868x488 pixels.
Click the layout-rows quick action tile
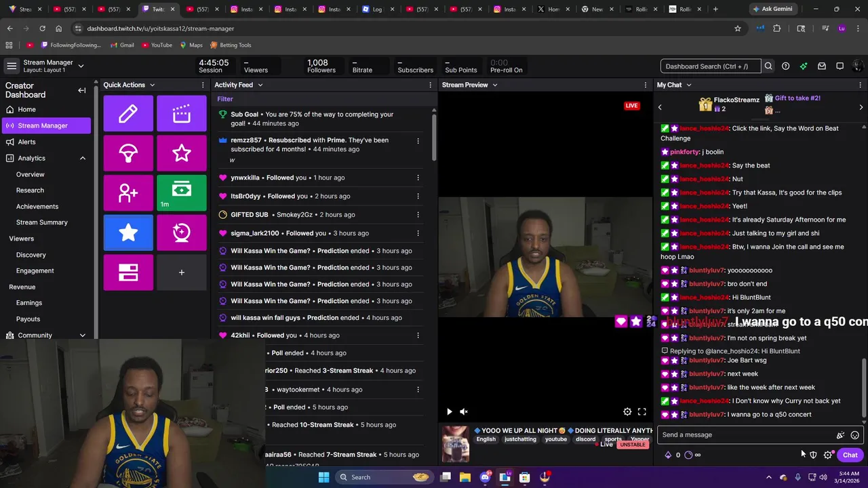pos(128,272)
